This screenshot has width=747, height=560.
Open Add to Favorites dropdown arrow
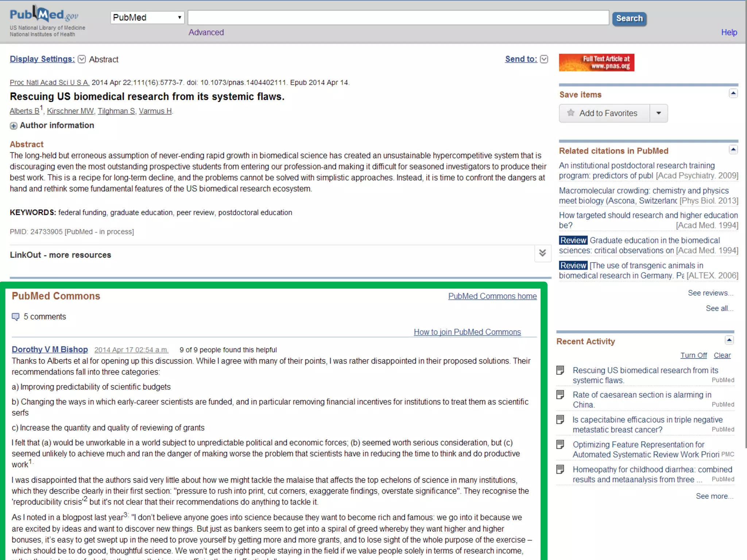tap(659, 113)
